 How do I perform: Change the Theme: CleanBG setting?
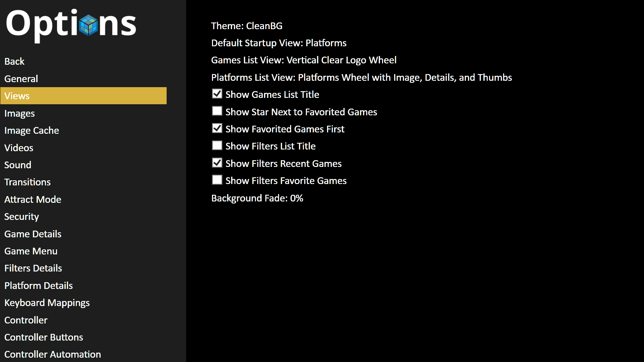coord(247,26)
